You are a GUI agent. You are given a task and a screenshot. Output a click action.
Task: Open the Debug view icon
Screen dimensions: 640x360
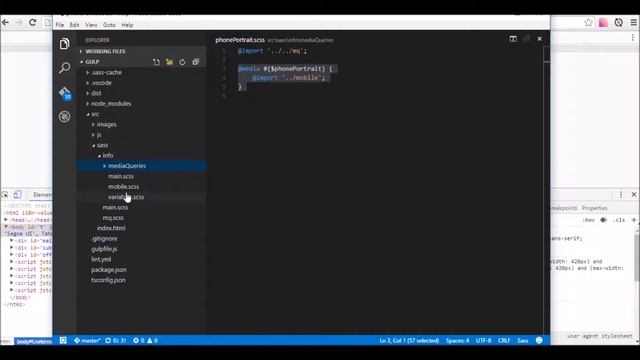point(64,117)
